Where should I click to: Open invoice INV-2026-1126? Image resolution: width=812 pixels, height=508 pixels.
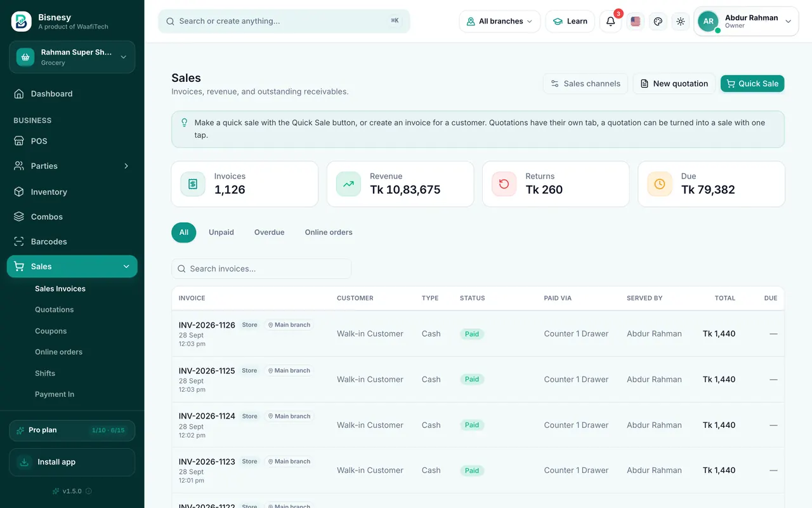click(207, 325)
